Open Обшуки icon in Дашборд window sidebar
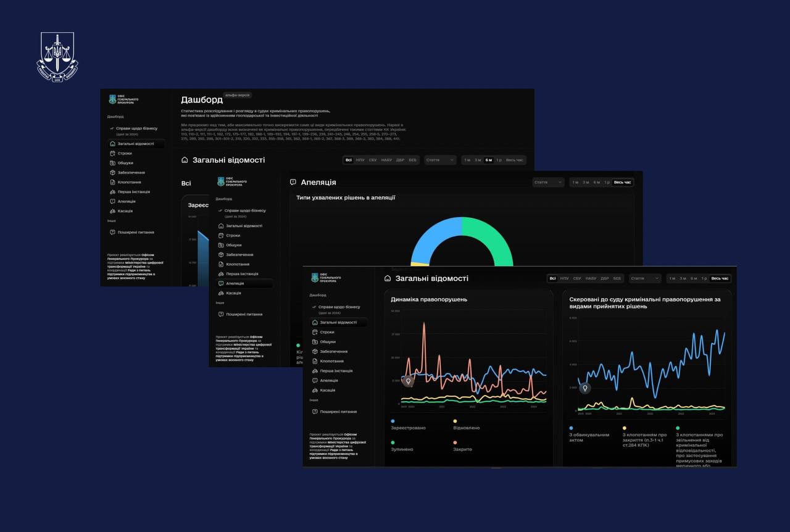The width and height of the screenshot is (790, 532). click(112, 163)
